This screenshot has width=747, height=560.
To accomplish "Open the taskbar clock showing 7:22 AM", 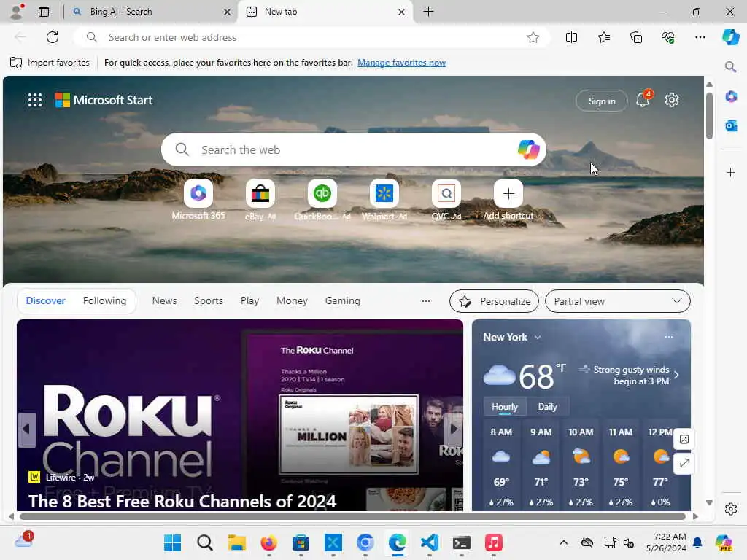I will [x=666, y=542].
